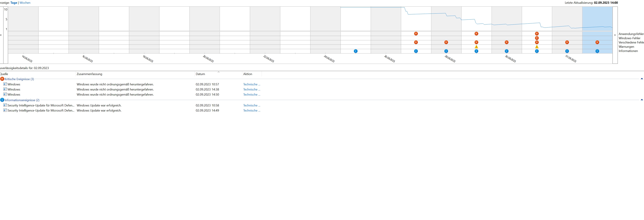Click warning triangle icon on 31.08.2023

(x=537, y=47)
